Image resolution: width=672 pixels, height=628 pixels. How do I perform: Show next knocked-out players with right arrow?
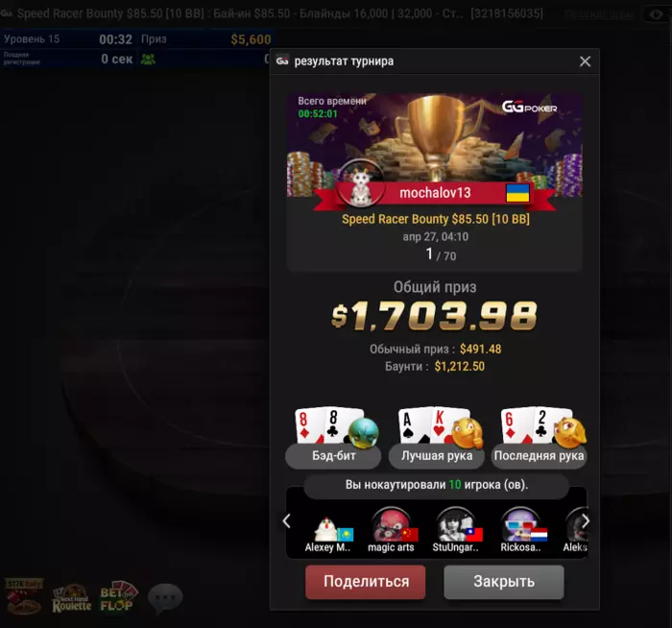click(x=586, y=521)
